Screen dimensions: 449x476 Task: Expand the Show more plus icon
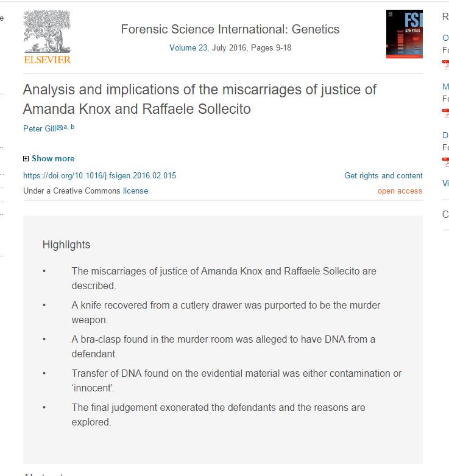[26, 158]
